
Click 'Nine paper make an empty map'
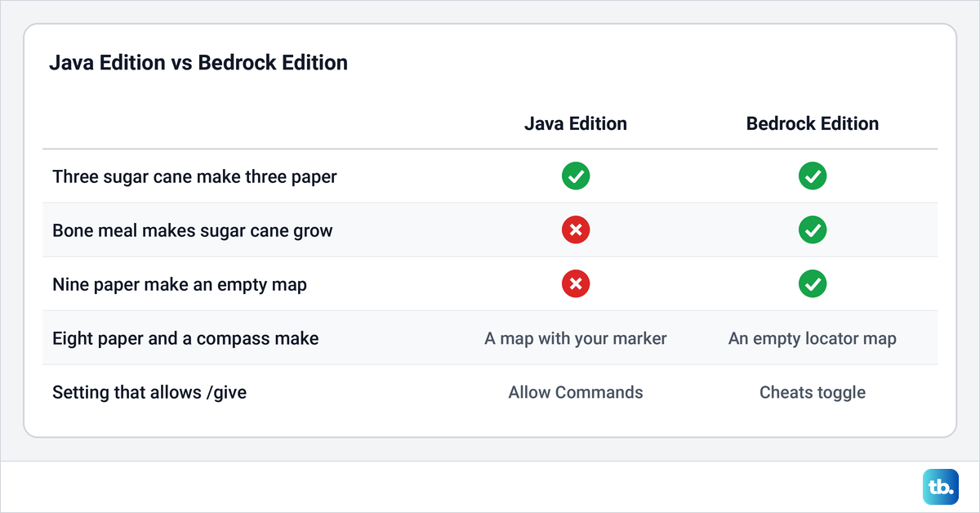click(x=180, y=284)
